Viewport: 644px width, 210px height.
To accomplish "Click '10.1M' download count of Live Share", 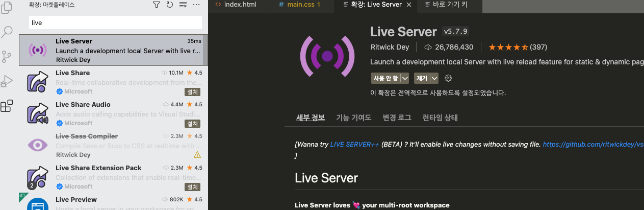I will [x=176, y=73].
